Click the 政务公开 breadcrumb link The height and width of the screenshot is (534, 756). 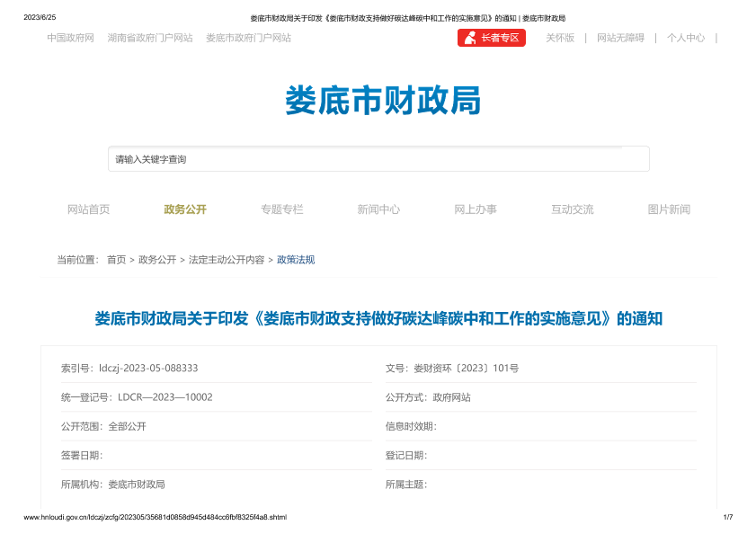click(157, 260)
